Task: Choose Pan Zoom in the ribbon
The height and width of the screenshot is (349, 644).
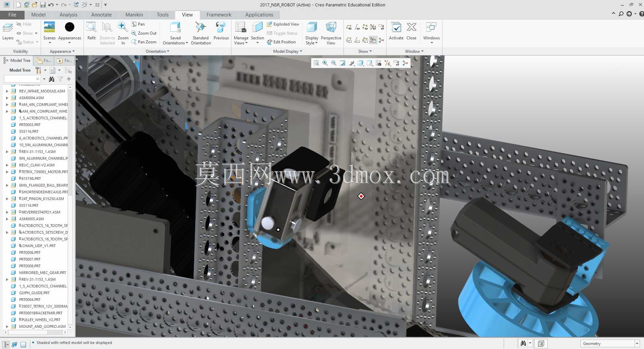Action: pyautogui.click(x=144, y=42)
